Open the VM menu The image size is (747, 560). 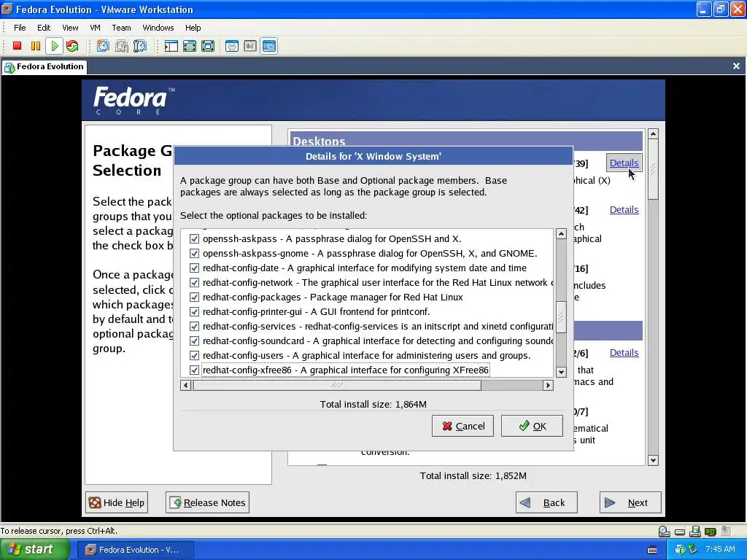tap(96, 28)
